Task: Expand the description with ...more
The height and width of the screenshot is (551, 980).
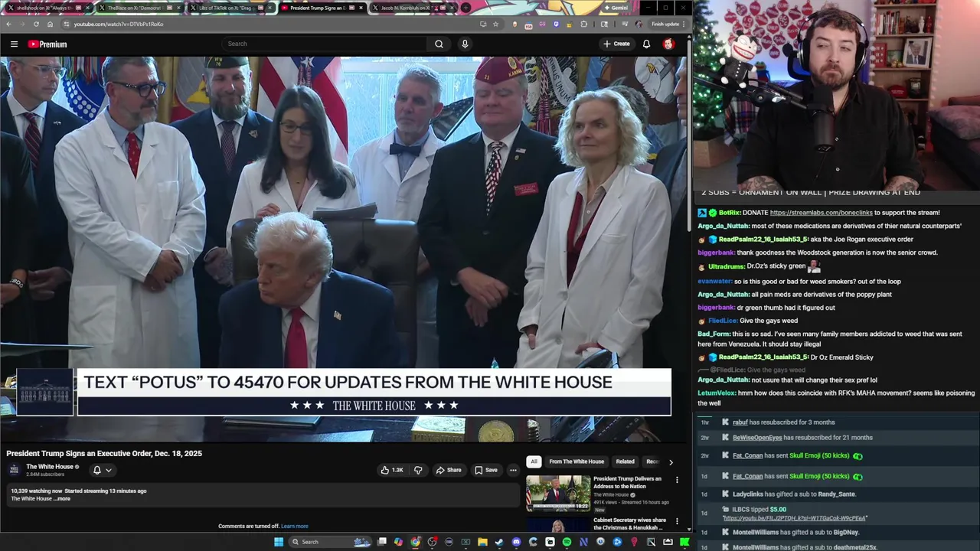Action: [x=63, y=499]
